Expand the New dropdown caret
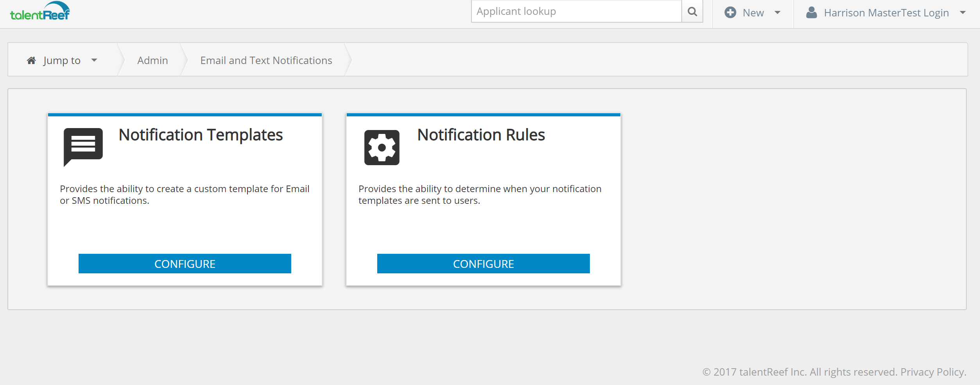Screen dimensions: 980x385 [x=778, y=12]
